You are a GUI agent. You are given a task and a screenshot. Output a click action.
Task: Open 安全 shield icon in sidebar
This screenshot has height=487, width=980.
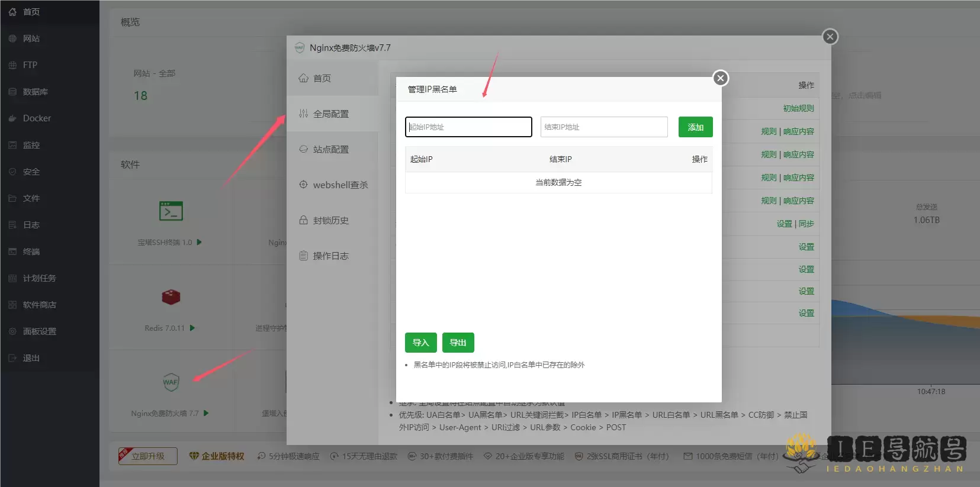click(12, 172)
